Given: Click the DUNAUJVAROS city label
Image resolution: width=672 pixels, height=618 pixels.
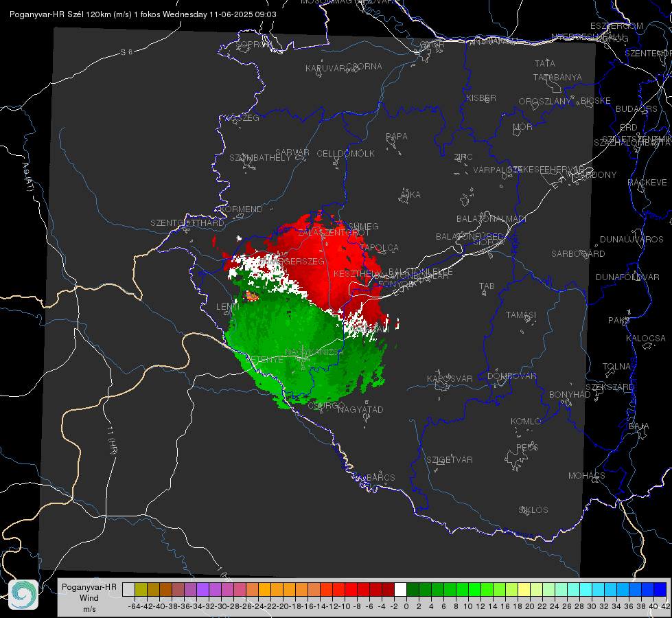Looking at the screenshot, I should pyautogui.click(x=632, y=240).
